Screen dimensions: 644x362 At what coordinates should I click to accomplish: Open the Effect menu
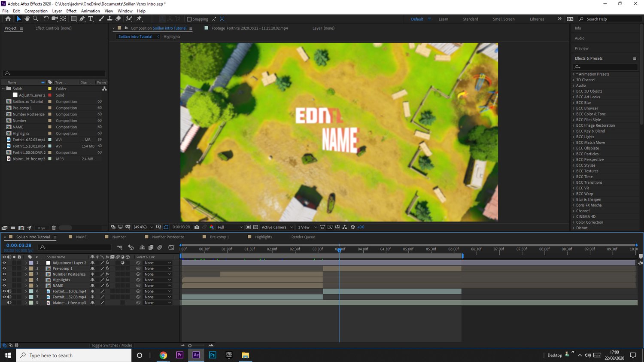[x=71, y=11]
